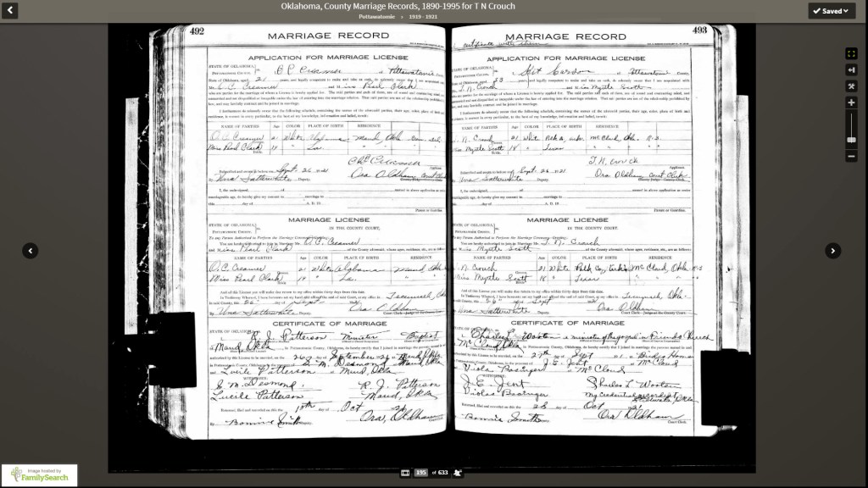This screenshot has width=868, height=488.
Task: Go to the previous image
Action: pyautogui.click(x=31, y=251)
